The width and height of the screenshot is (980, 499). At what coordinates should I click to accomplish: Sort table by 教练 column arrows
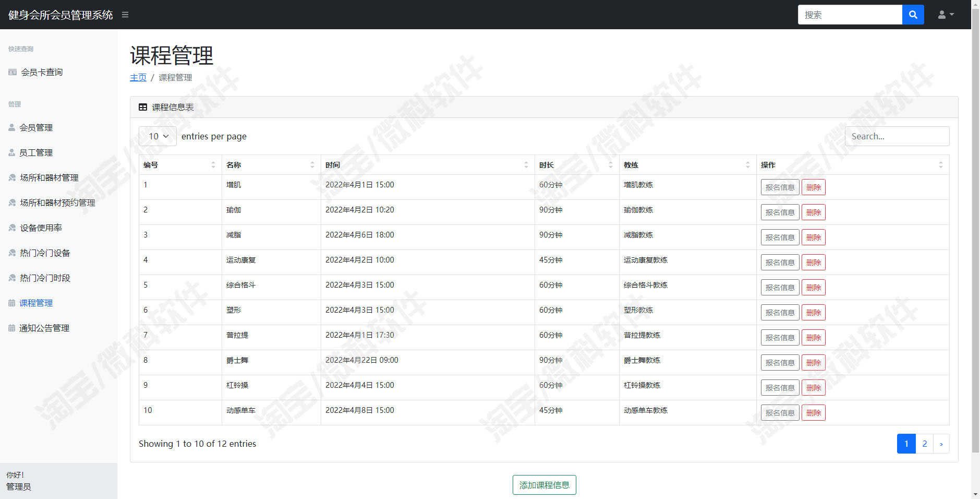(x=747, y=165)
